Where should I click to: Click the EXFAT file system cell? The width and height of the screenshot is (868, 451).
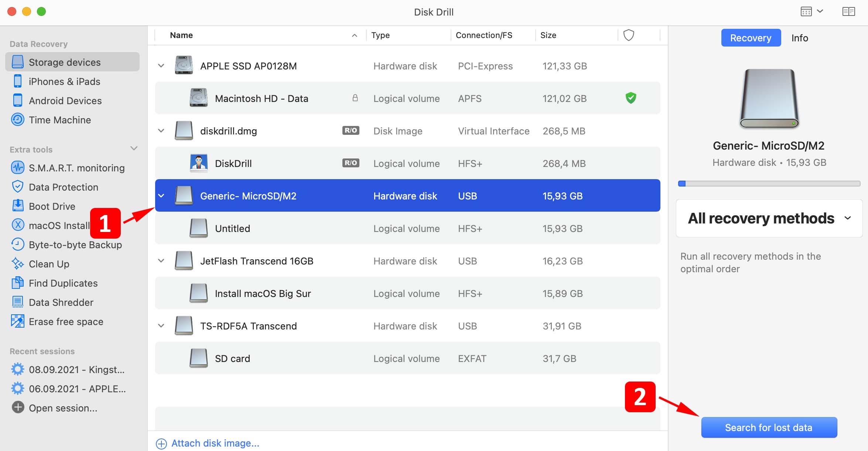click(x=472, y=358)
